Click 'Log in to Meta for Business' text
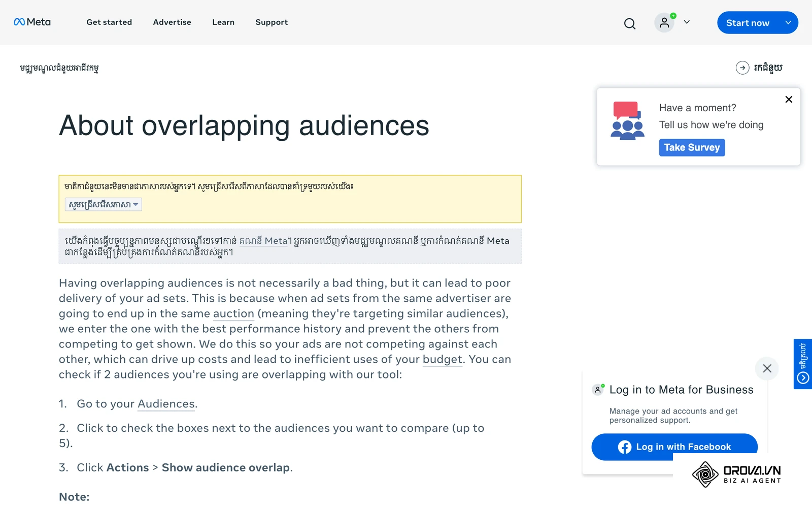 pos(681,390)
